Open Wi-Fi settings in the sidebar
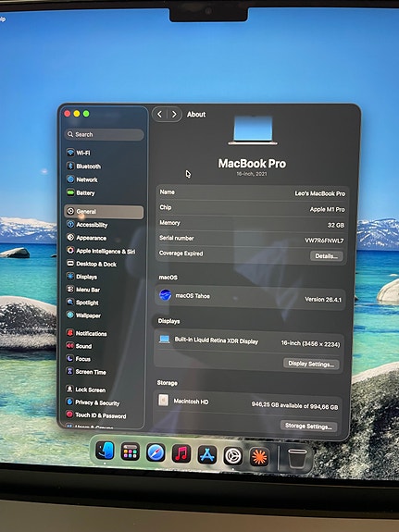The image size is (399, 532). point(79,153)
